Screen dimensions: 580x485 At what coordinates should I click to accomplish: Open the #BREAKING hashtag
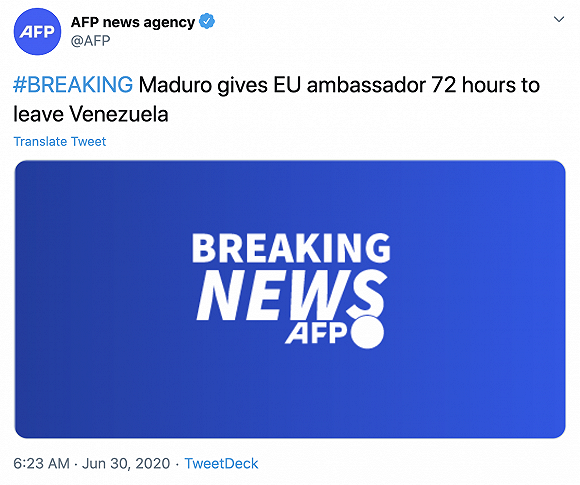tap(73, 85)
